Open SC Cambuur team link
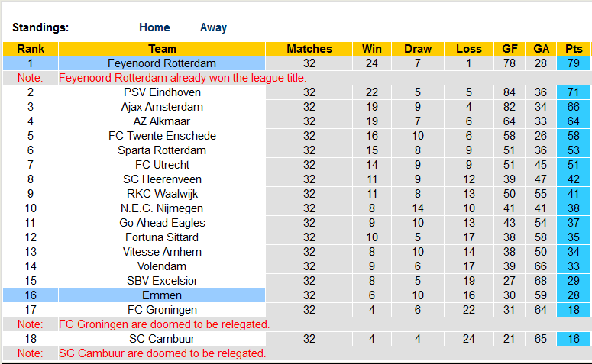 point(162,339)
